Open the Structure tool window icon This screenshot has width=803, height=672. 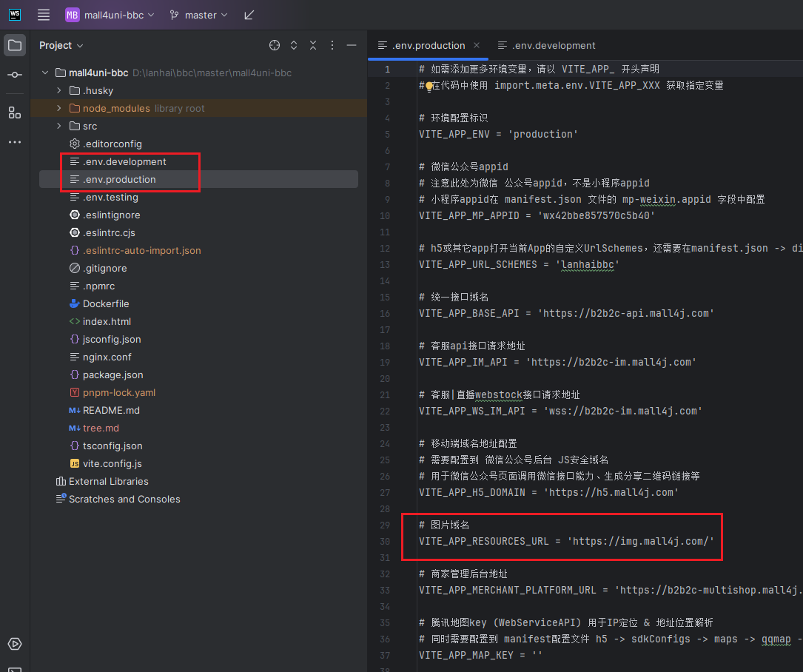[15, 112]
